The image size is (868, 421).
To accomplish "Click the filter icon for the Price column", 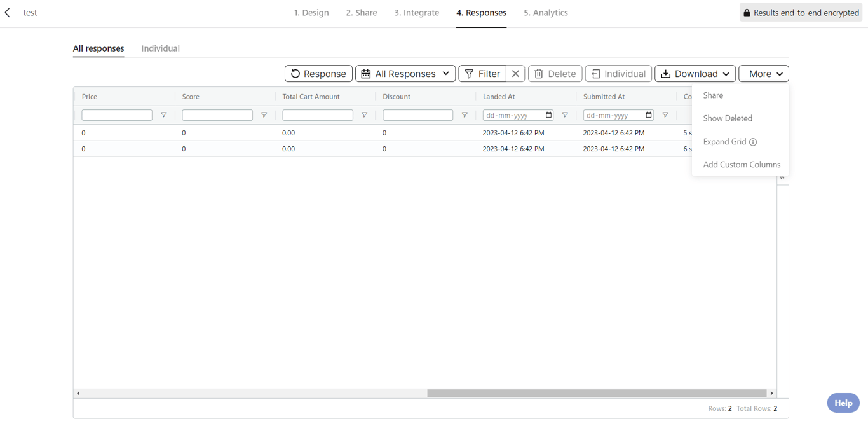I will (164, 115).
